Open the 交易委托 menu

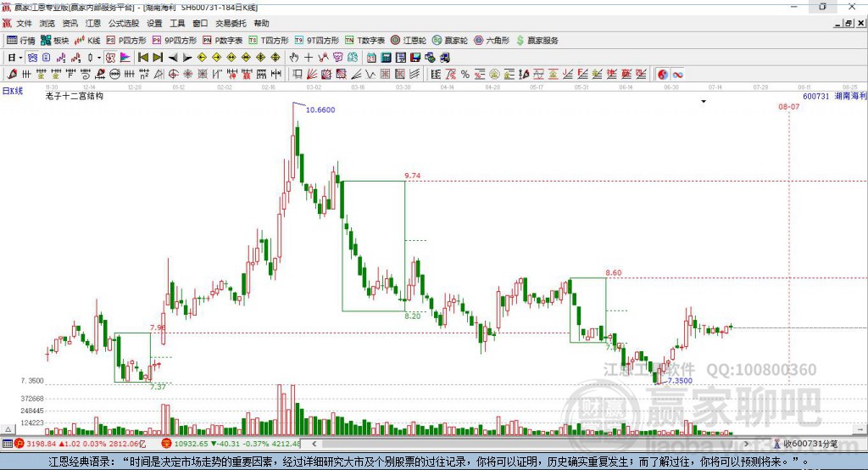coord(231,23)
